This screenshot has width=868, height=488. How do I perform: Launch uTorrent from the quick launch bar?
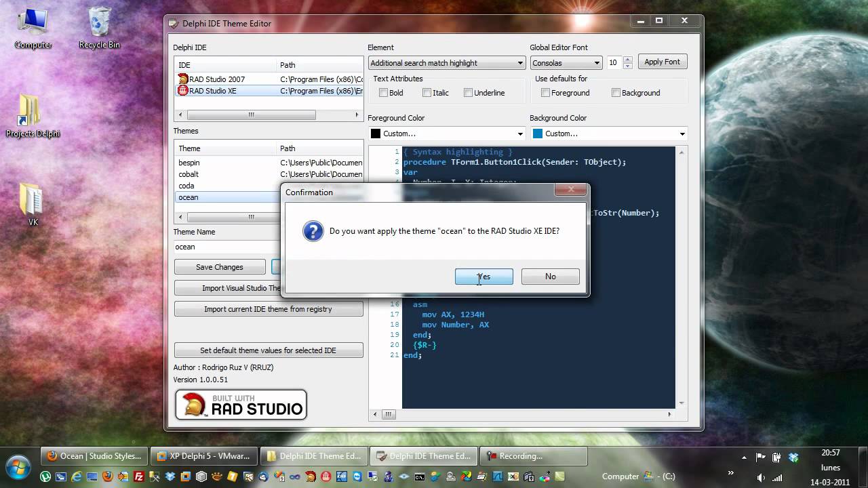[x=45, y=476]
